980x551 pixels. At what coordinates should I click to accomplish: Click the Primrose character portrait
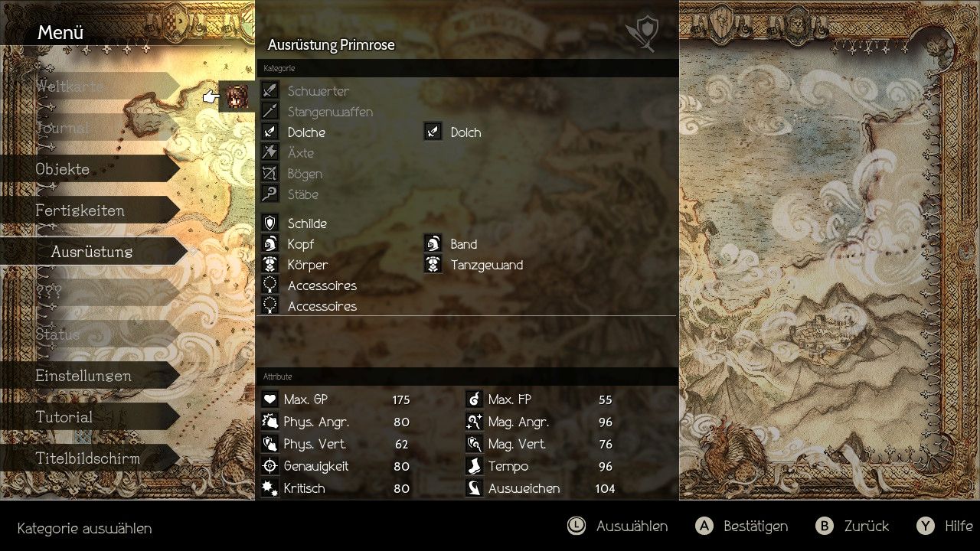237,96
